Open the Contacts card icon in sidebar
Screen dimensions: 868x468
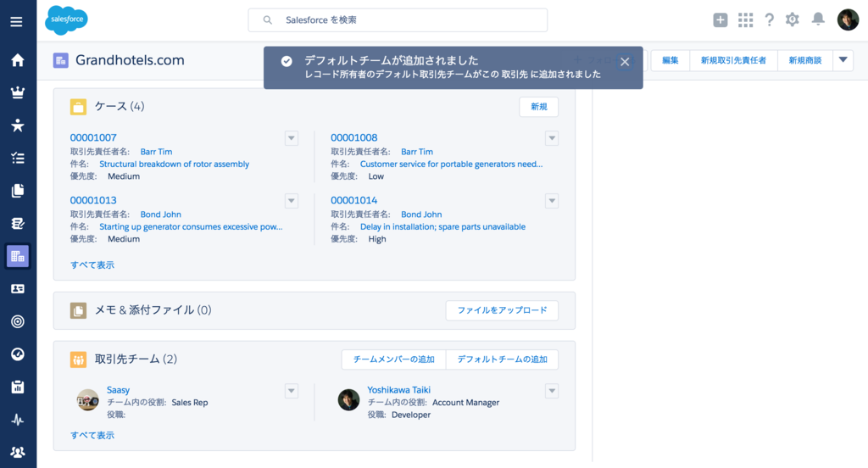tap(18, 288)
